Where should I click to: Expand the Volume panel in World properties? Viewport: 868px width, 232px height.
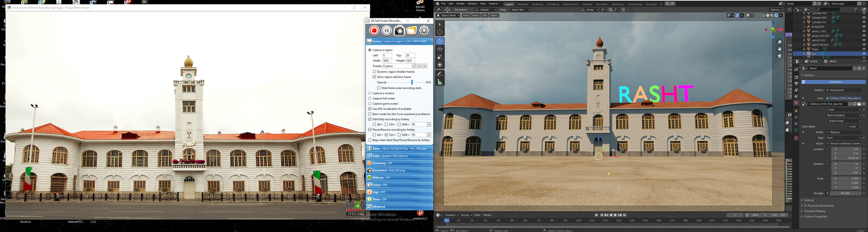tap(809, 201)
